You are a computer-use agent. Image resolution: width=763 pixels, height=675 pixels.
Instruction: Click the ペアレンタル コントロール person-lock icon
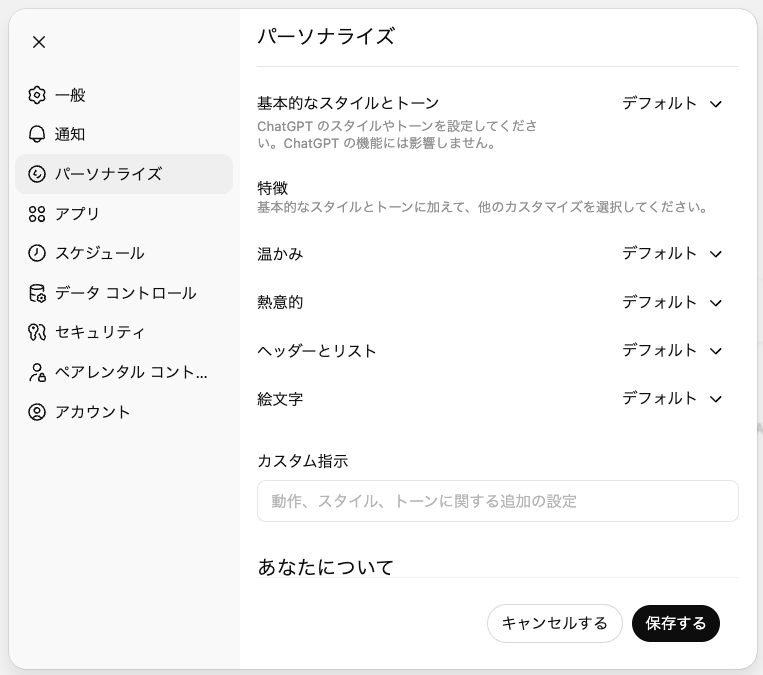(37, 372)
